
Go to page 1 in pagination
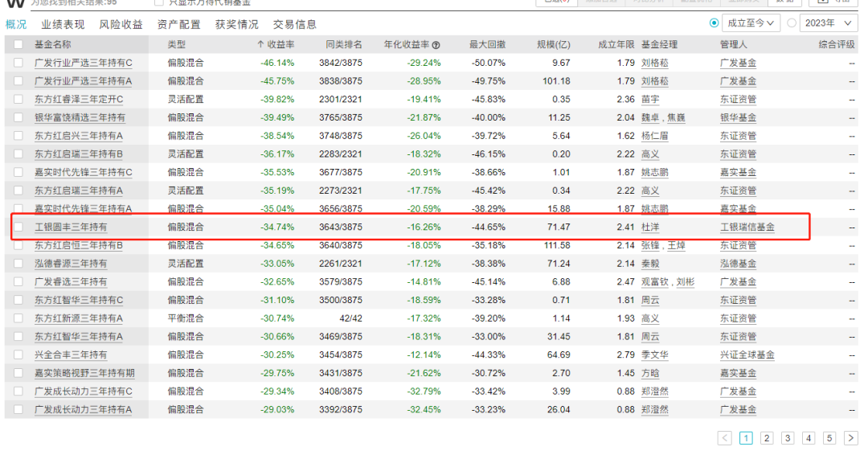746,438
